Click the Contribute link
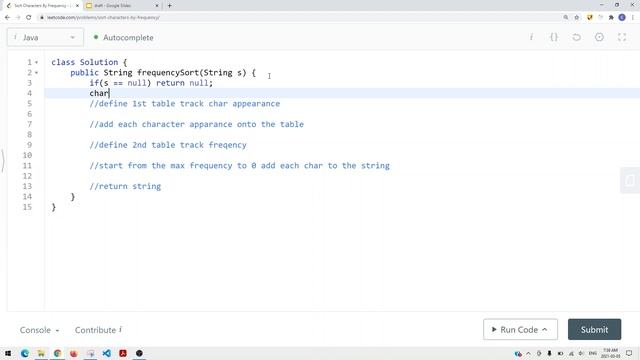 tap(98, 330)
